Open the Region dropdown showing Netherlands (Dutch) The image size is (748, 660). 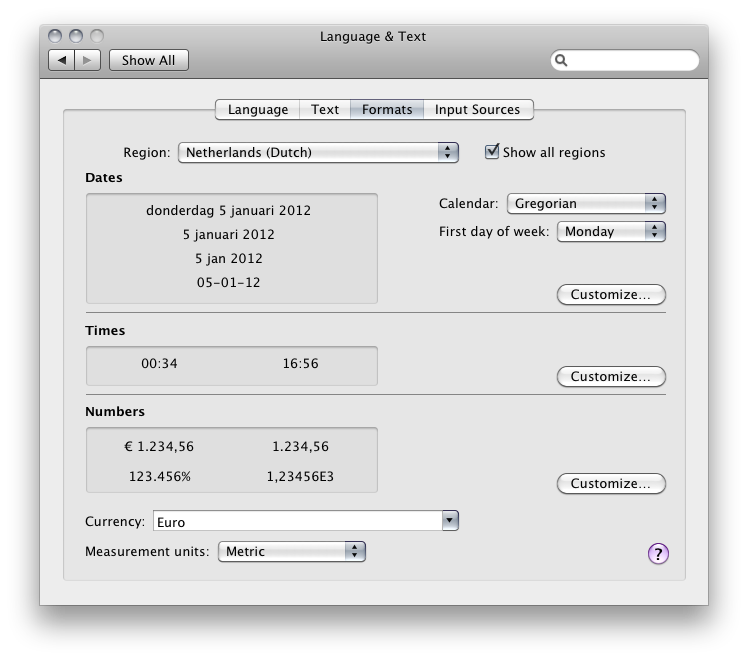[318, 153]
